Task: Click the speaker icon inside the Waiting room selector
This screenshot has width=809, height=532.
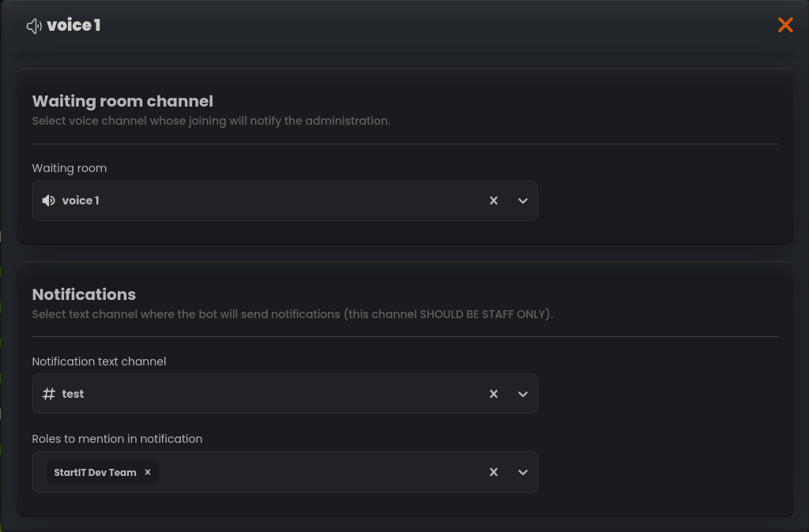Action: point(48,200)
